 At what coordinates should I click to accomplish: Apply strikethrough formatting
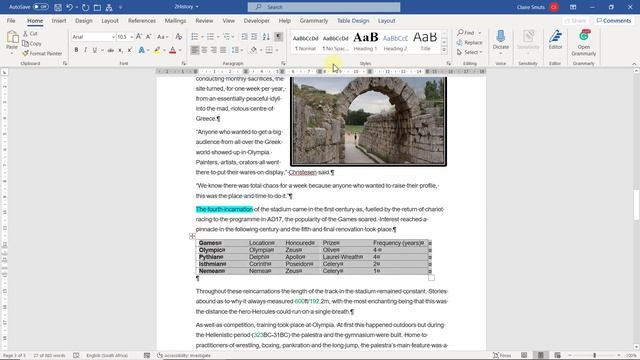click(111, 50)
